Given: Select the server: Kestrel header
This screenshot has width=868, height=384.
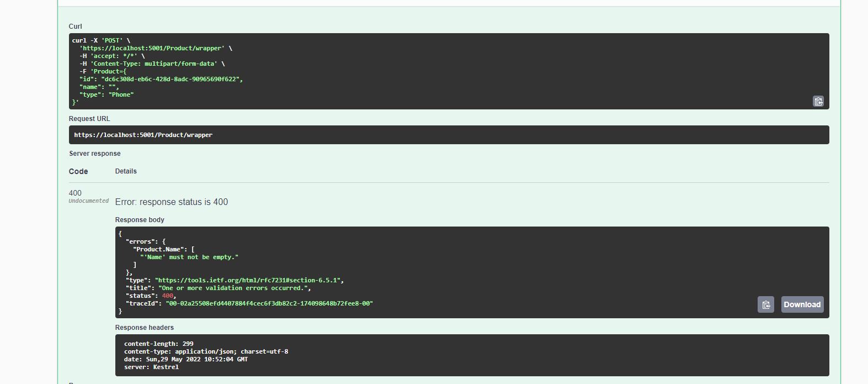Looking at the screenshot, I should (x=152, y=367).
